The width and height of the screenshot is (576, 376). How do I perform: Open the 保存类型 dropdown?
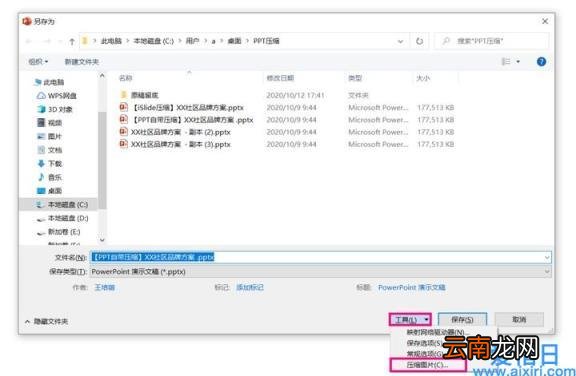(320, 272)
